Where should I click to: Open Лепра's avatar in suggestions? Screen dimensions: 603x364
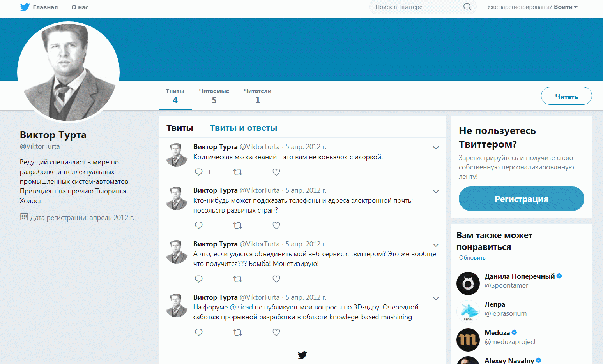468,311
